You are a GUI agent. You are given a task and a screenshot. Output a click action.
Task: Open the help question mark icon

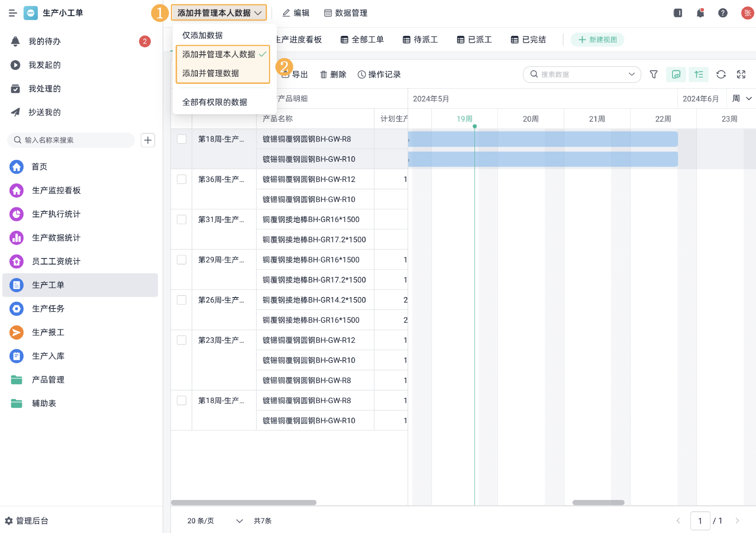pos(723,13)
